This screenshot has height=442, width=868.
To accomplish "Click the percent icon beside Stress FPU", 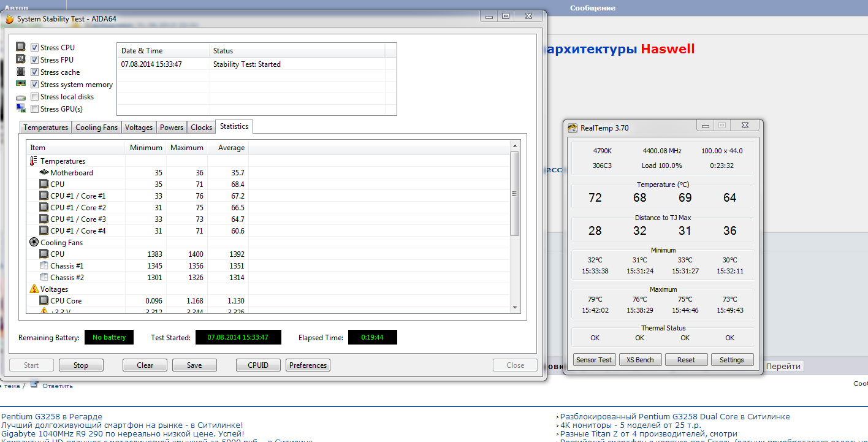I will [21, 59].
